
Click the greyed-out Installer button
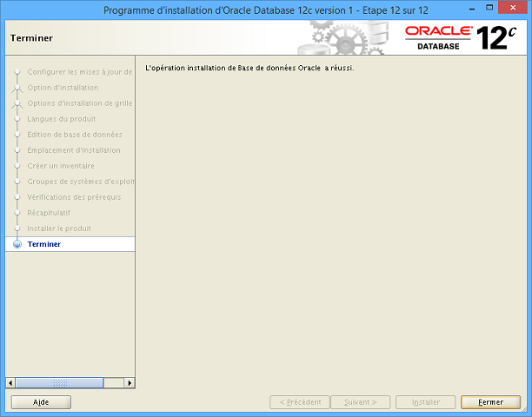pyautogui.click(x=425, y=402)
